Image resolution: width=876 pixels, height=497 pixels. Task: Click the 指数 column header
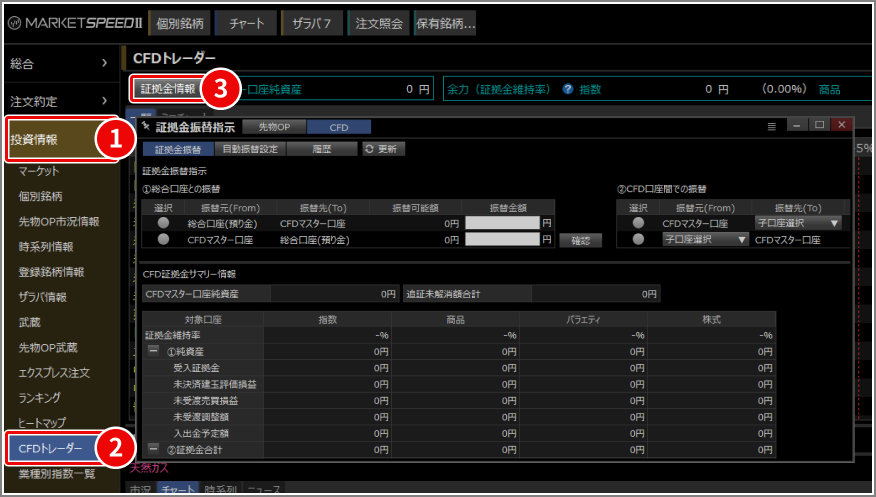327,319
